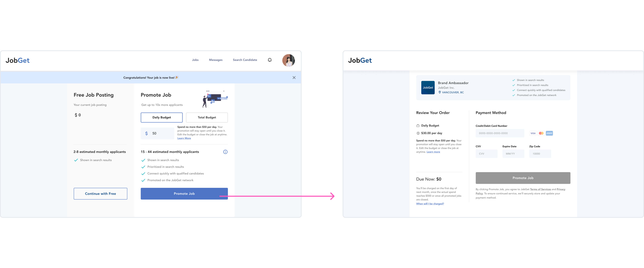Viewport: 644px width, 268px height.
Task: Click the JobGet logo in left header
Action: point(17,60)
